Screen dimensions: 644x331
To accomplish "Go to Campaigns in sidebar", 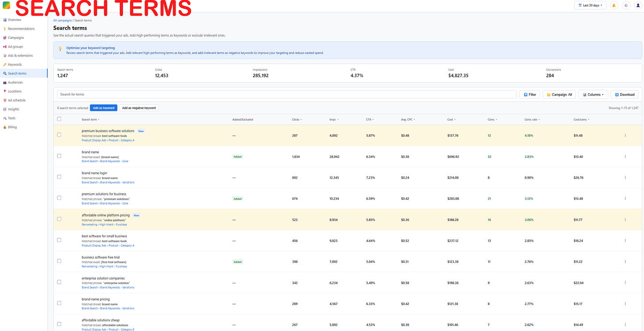I will click(23, 38).
